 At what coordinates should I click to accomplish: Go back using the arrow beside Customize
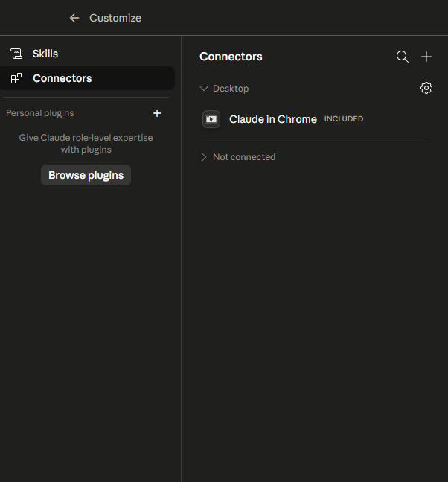coord(74,18)
